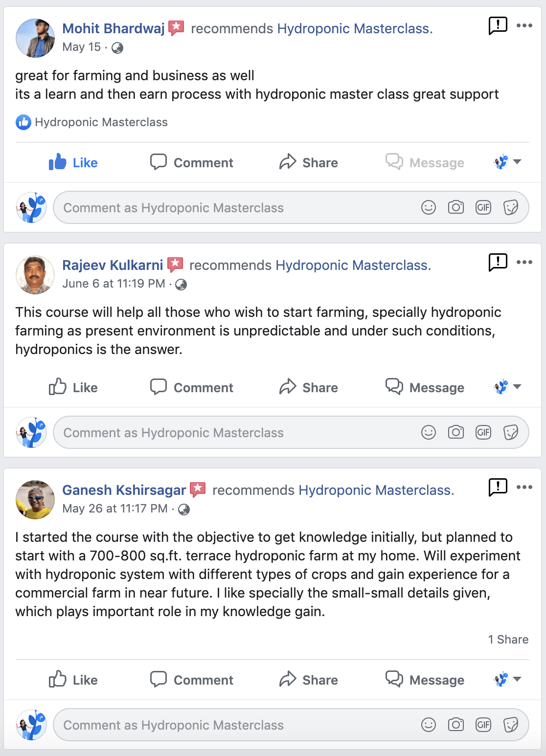The width and height of the screenshot is (546, 756).
Task: Click Hydroponic Masterclass like reaction icon
Action: point(23,122)
